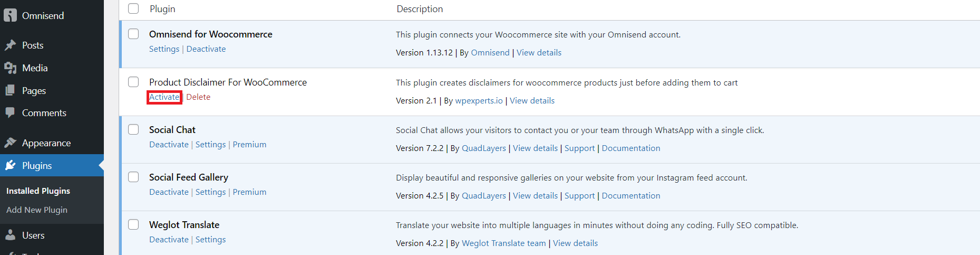Click the Plugin column header

[162, 9]
